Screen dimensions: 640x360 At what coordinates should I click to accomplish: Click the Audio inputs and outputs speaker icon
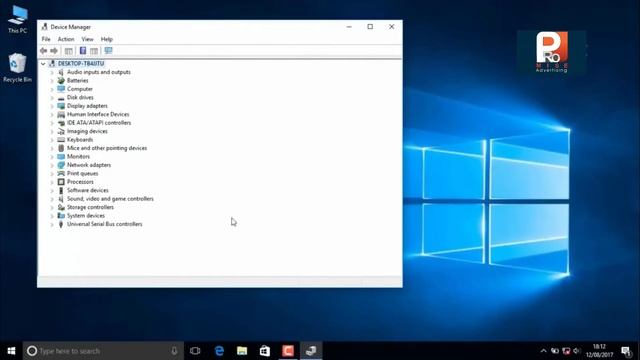click(x=61, y=72)
